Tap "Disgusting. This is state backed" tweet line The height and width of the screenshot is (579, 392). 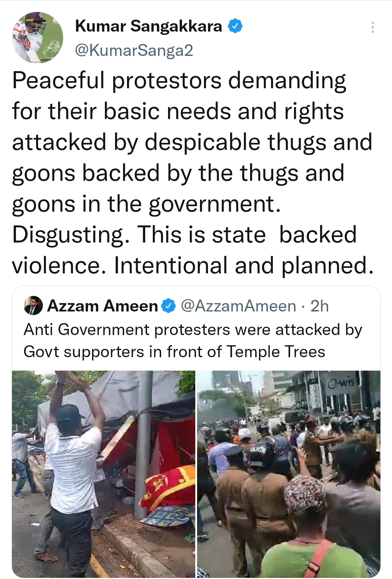click(184, 235)
